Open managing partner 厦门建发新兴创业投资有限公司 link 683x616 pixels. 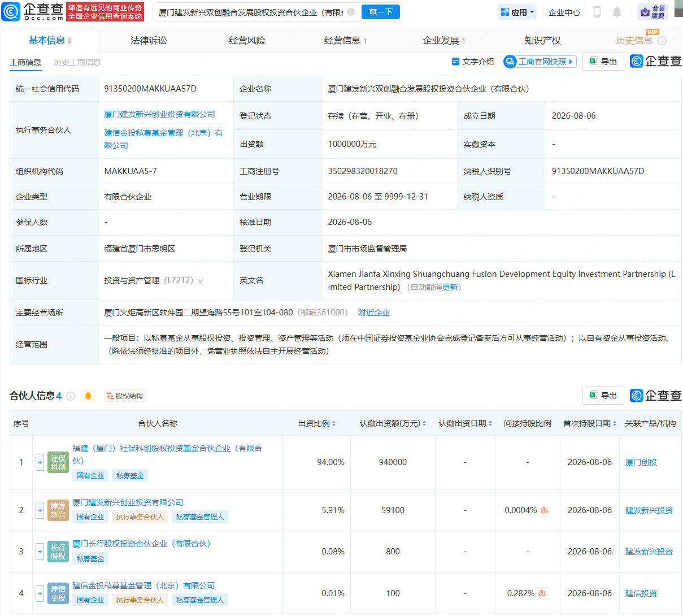[x=159, y=114]
